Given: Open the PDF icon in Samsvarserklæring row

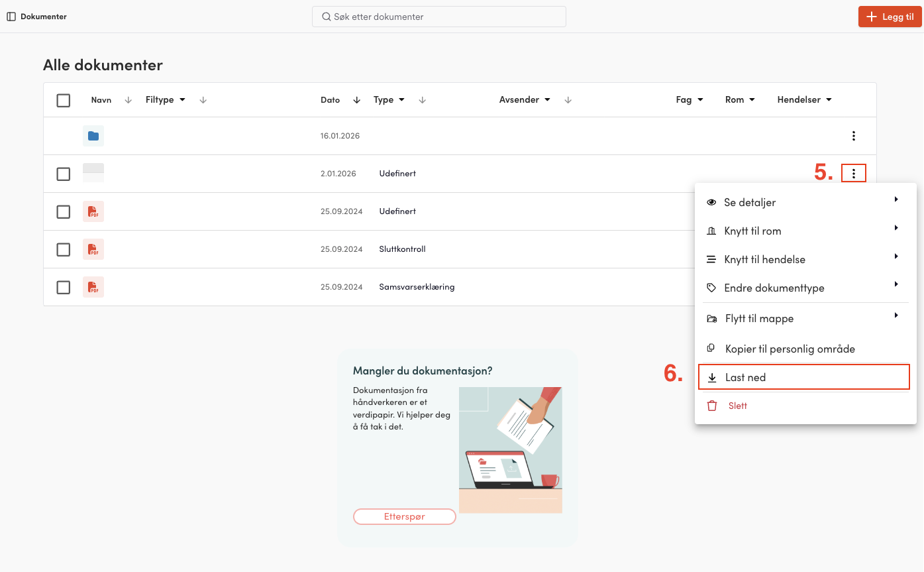Looking at the screenshot, I should click(93, 287).
